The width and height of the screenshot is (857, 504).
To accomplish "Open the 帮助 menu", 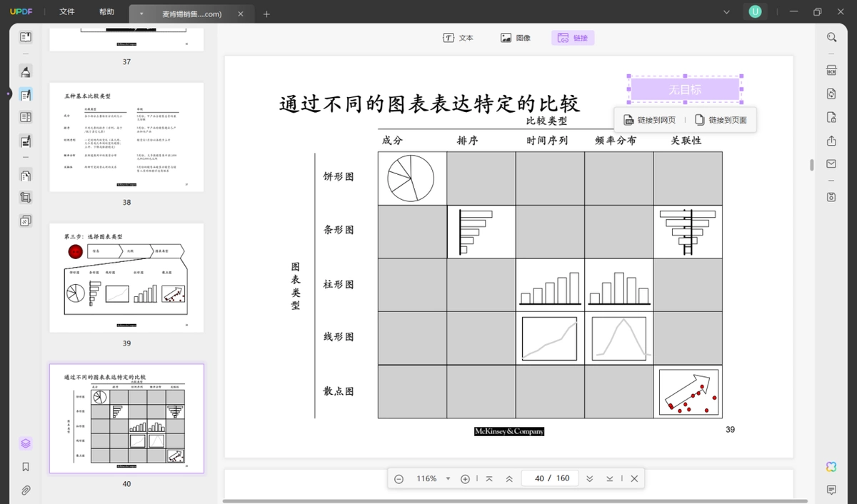I will [x=106, y=12].
